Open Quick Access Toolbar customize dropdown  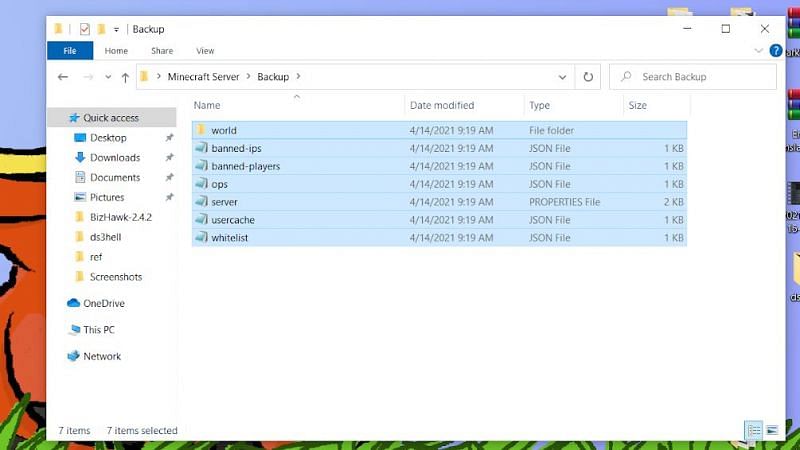[116, 29]
